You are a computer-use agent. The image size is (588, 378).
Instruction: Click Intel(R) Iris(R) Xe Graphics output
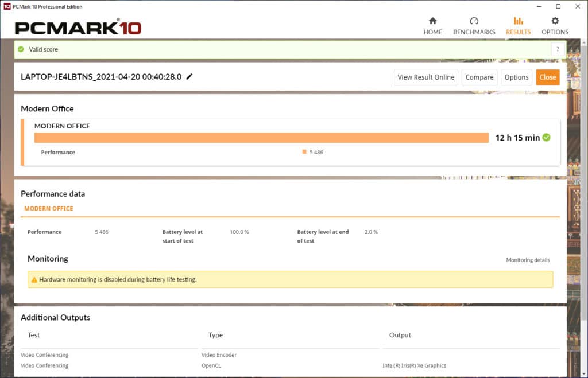pyautogui.click(x=415, y=365)
